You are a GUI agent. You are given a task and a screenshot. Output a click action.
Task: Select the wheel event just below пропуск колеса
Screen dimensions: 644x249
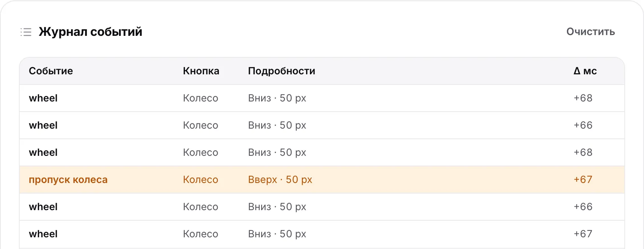point(322,207)
